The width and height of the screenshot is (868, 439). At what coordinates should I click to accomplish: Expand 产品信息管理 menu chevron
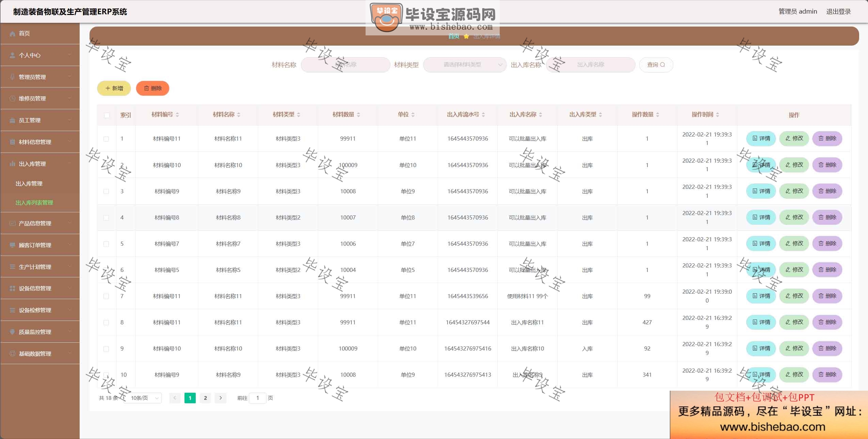[70, 223]
